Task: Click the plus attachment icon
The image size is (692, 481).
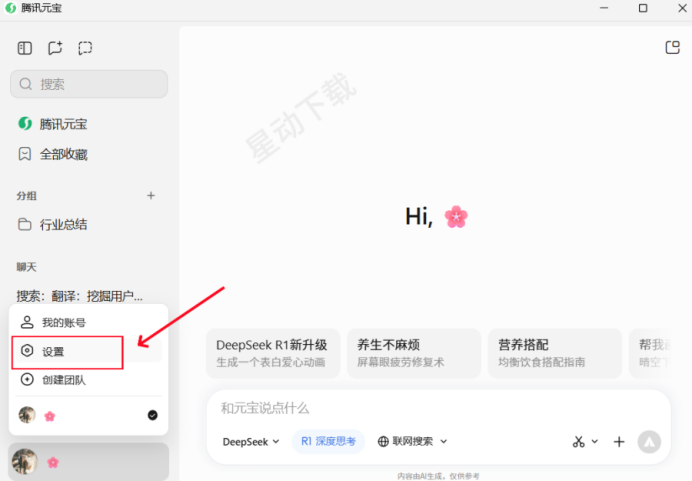Action: tap(619, 442)
